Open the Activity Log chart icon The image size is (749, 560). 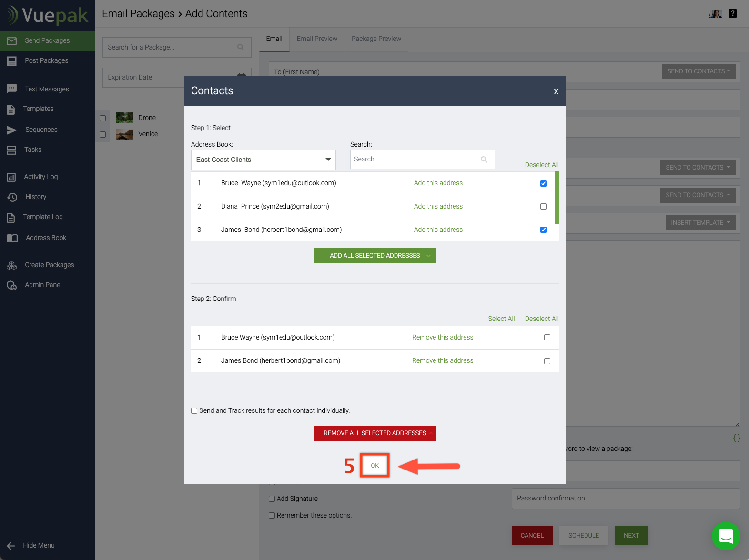pos(11,177)
